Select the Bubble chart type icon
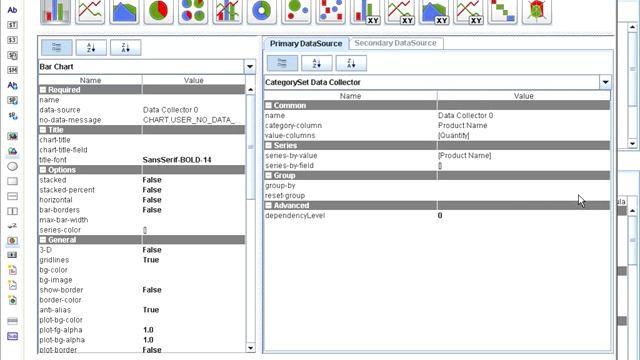 pos(296,11)
